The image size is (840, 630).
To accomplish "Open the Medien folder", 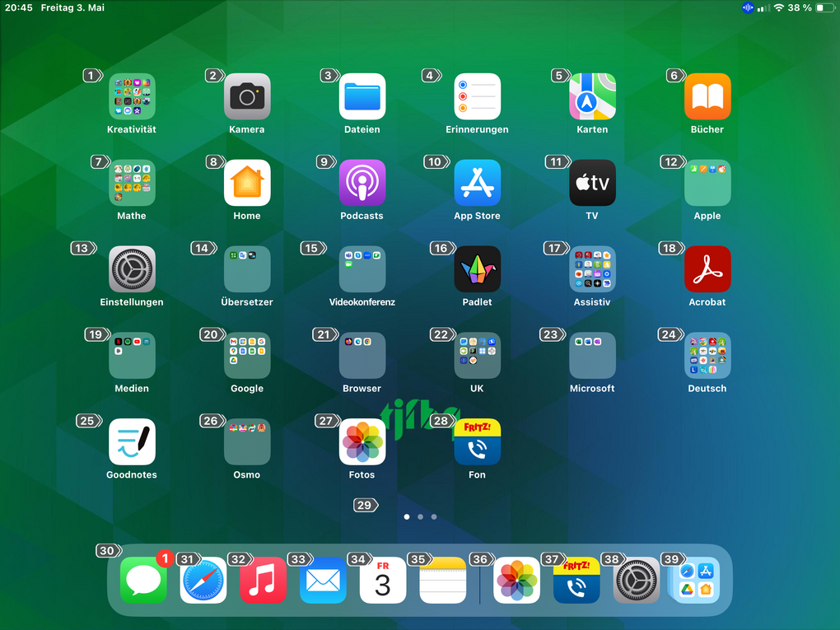I will [x=132, y=355].
